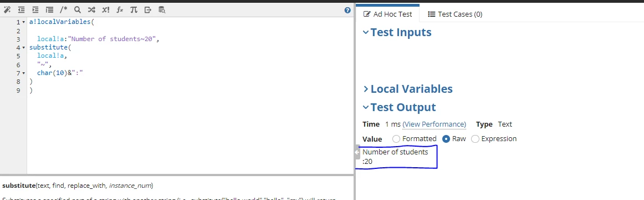The height and width of the screenshot is (200, 644).
Task: Click line number 2 in the gutter
Action: click(18, 31)
